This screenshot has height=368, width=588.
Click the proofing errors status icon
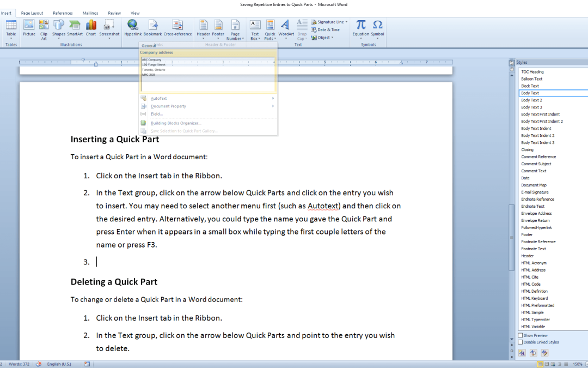pyautogui.click(x=39, y=364)
